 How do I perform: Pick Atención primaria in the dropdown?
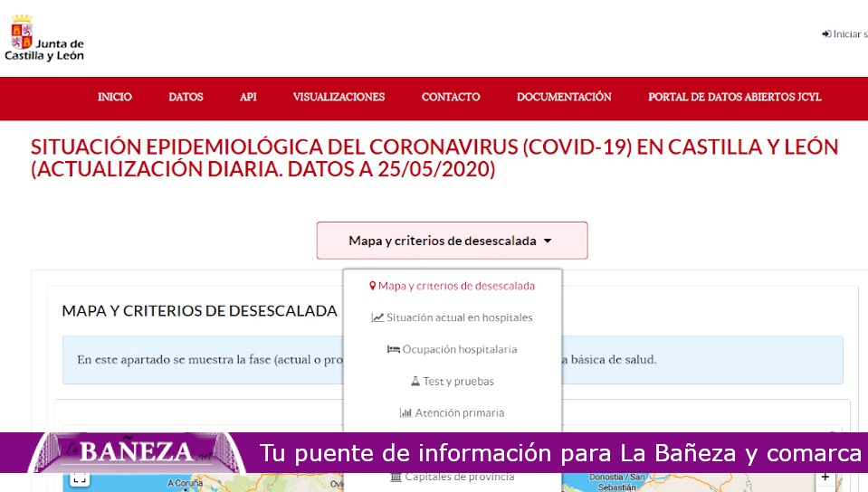point(459,413)
